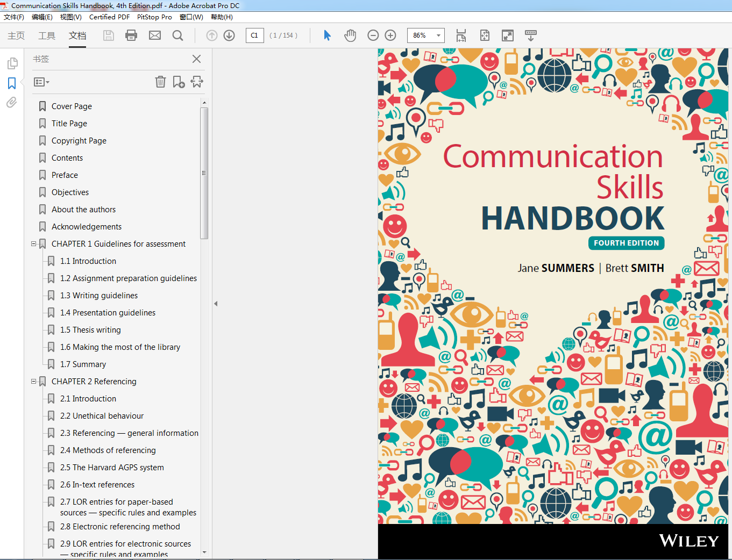The image size is (732, 560).
Task: Open the 编辑(E) menu
Action: (42, 17)
